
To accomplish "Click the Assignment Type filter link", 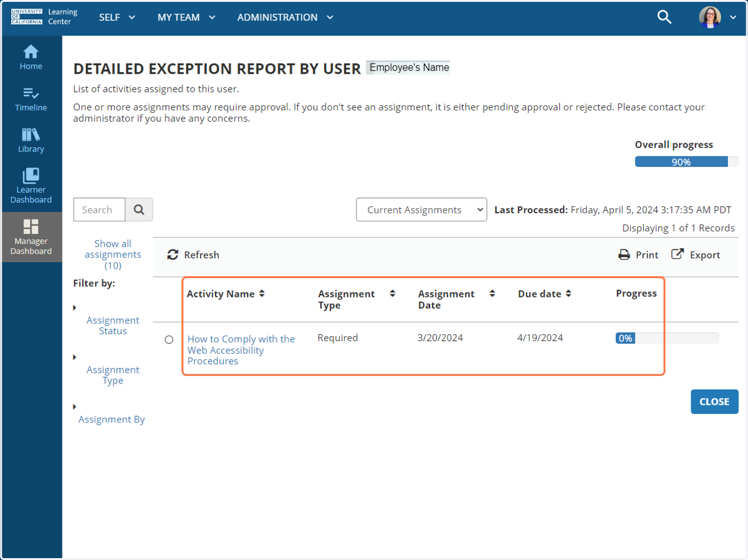I will [x=113, y=375].
